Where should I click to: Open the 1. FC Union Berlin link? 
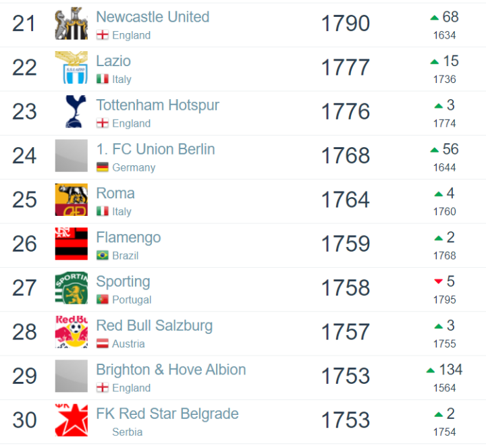pyautogui.click(x=155, y=149)
